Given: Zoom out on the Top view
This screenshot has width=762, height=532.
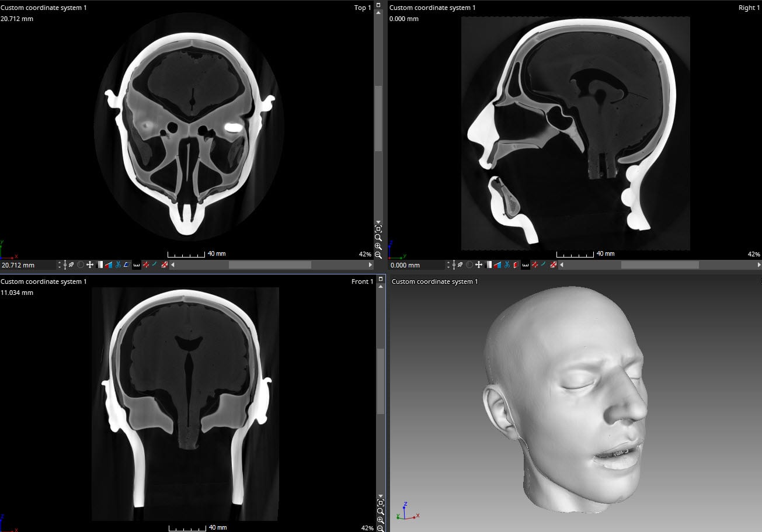Looking at the screenshot, I should (x=378, y=255).
